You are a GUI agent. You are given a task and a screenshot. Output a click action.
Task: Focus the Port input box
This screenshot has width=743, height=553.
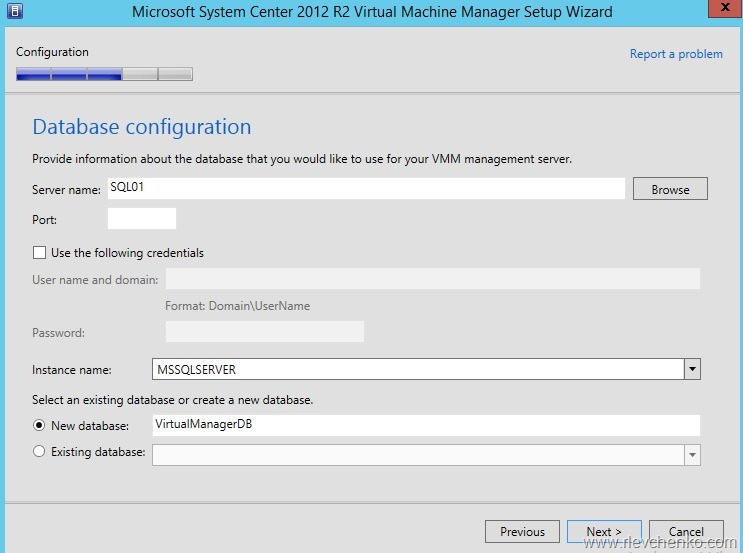141,219
